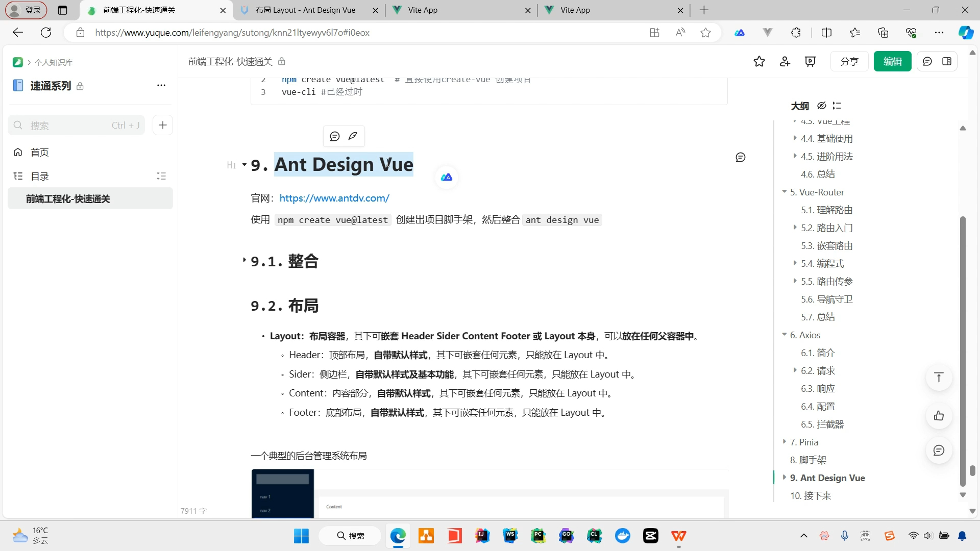Image resolution: width=980 pixels, height=551 pixels.
Task: Star the document using the favorite icon
Action: (759, 61)
